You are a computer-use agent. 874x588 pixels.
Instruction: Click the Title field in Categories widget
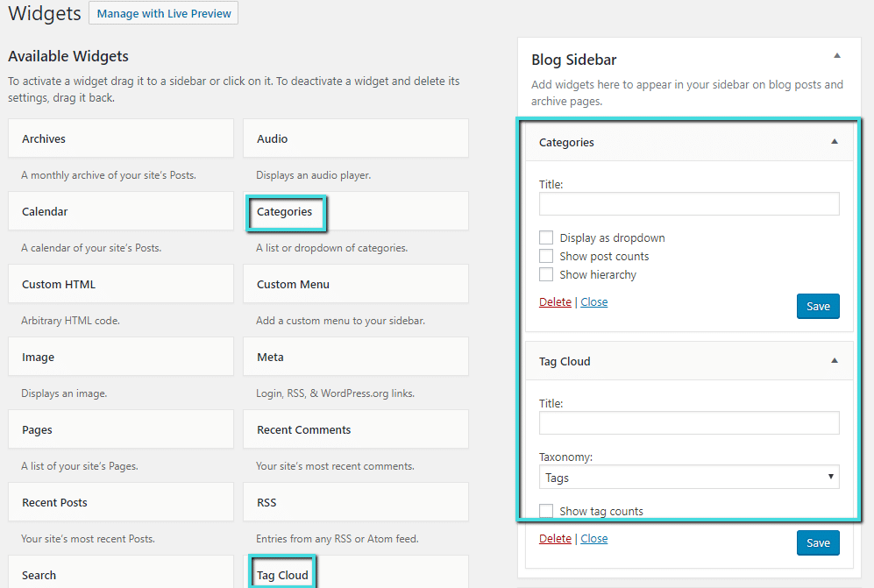click(x=688, y=204)
